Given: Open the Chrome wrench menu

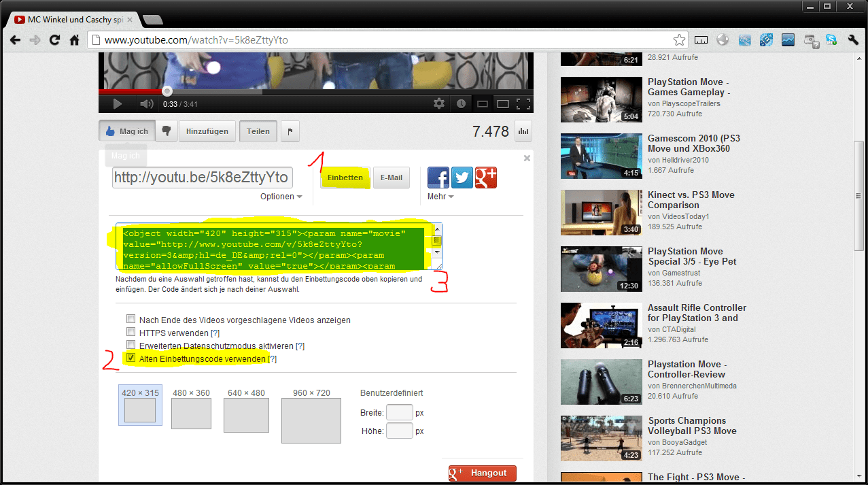Looking at the screenshot, I should click(x=852, y=39).
